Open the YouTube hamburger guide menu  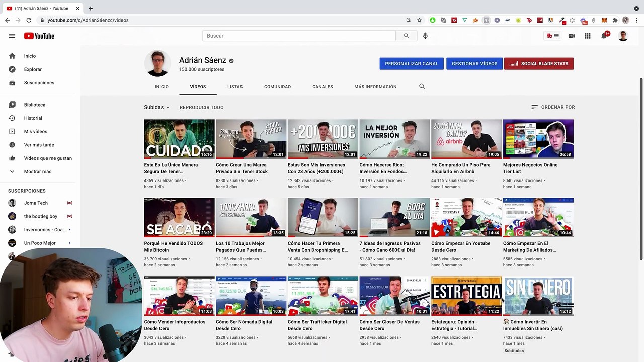pyautogui.click(x=12, y=36)
